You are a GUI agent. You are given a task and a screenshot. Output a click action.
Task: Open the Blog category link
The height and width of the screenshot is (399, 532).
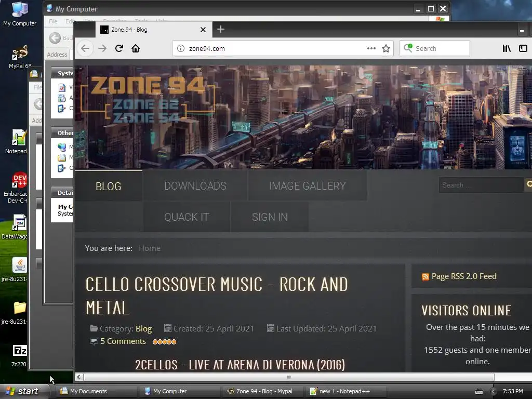[143, 329]
